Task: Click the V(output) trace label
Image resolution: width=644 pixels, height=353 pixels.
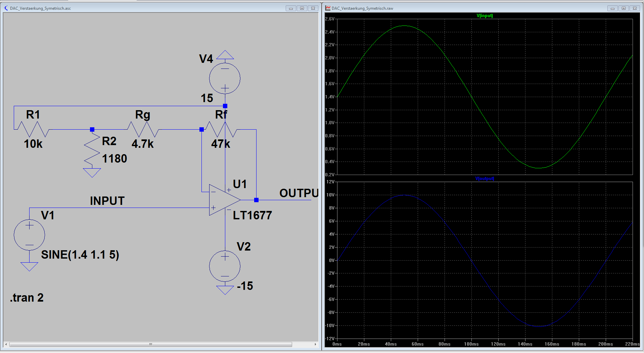Action: coord(485,179)
